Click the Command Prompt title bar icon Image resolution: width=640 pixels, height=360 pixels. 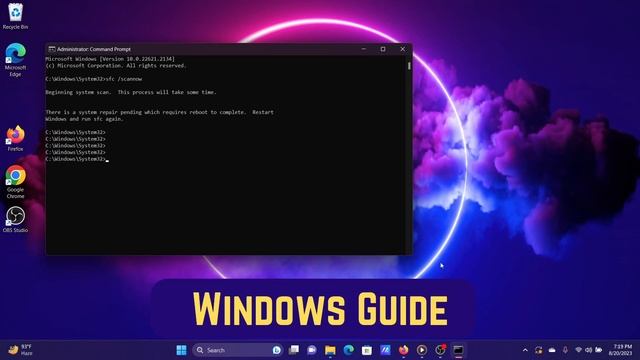[52, 49]
